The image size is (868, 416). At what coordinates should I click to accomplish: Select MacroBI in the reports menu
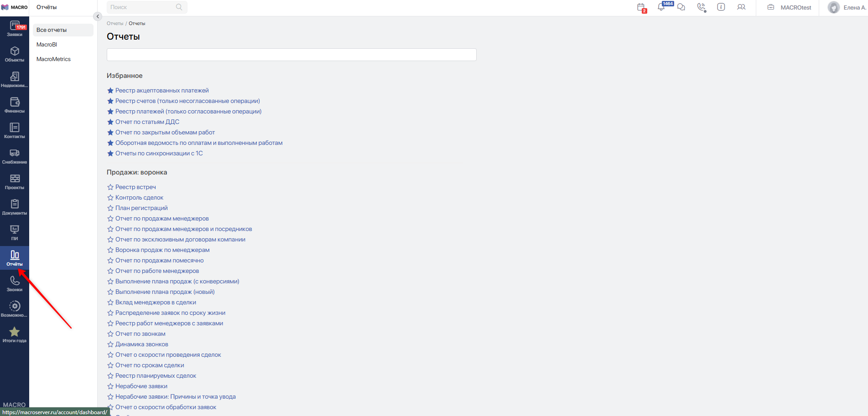(47, 45)
